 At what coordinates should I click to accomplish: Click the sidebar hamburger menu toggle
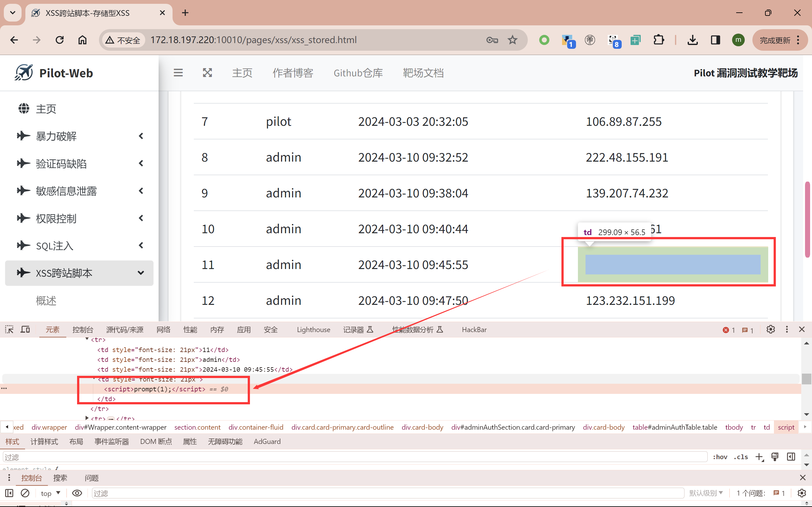click(x=178, y=73)
